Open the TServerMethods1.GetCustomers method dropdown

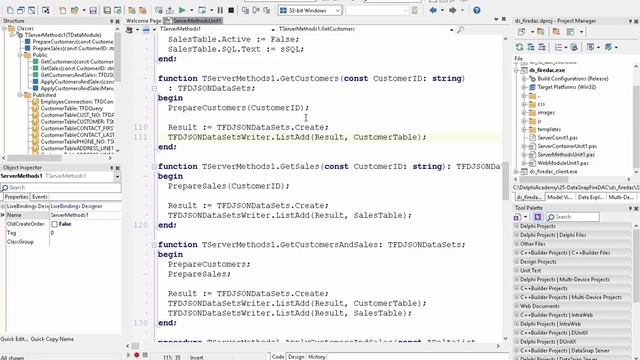click(x=451, y=29)
